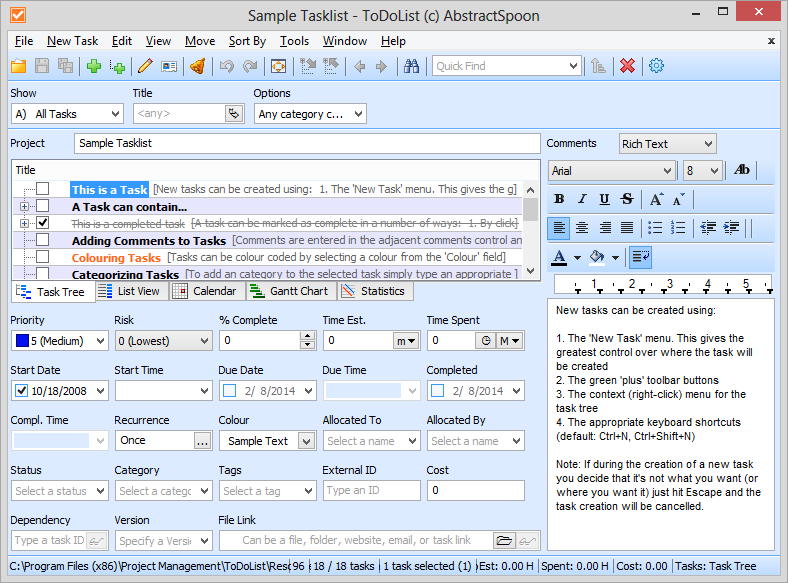Screen dimensions: 788x583
Task: Add a new task with the green plus
Action: [x=94, y=66]
